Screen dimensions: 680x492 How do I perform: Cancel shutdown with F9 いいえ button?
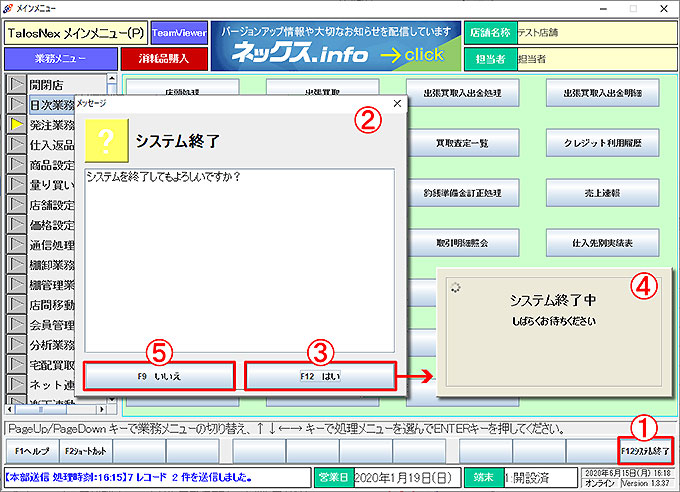(x=159, y=376)
